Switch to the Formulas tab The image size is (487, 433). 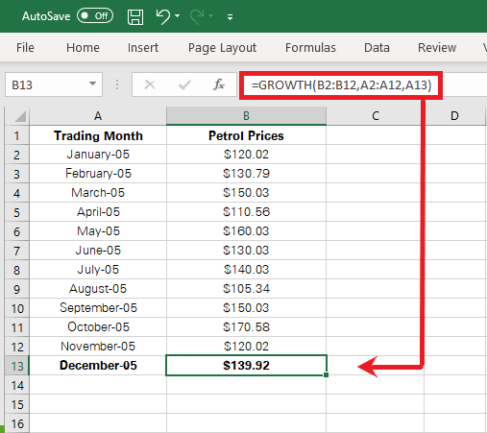pyautogui.click(x=310, y=48)
